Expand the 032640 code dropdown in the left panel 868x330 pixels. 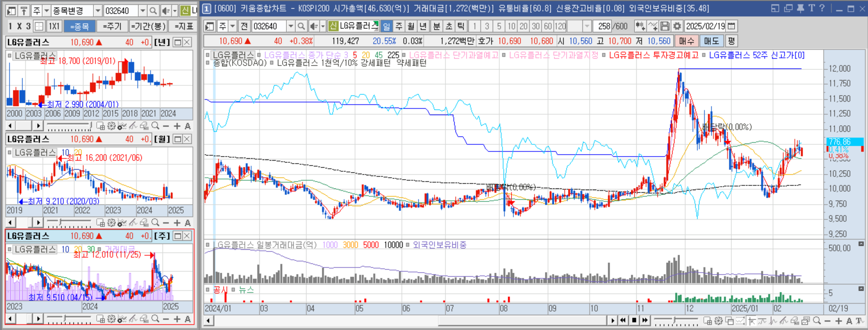[143, 11]
